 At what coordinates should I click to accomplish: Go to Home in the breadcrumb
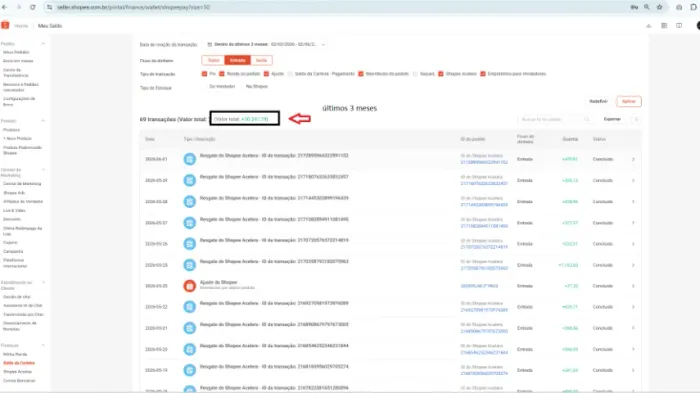pyautogui.click(x=21, y=26)
